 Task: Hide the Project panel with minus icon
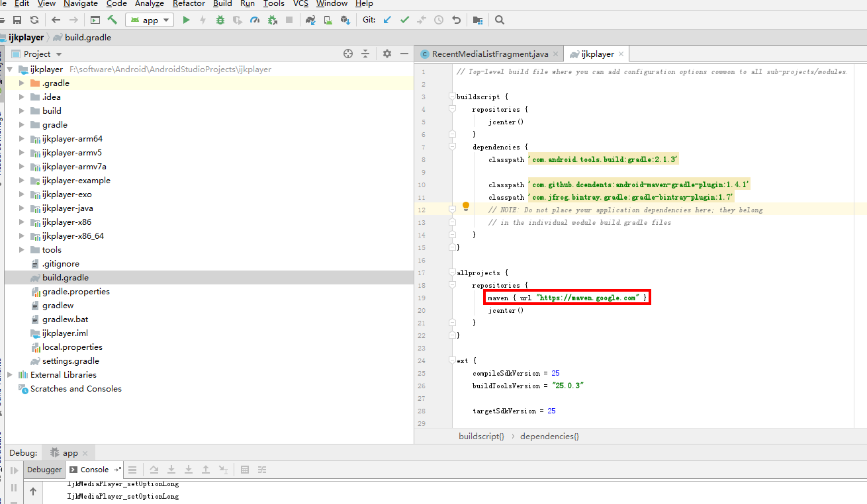pos(404,54)
